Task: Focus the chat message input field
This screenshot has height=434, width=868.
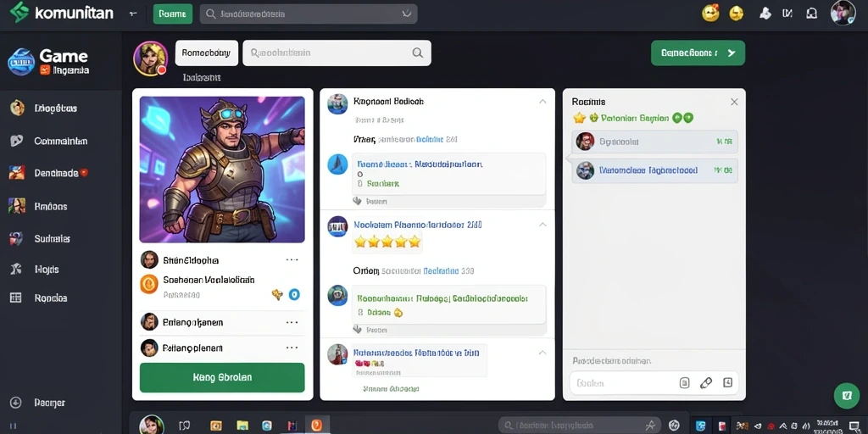Action: pyautogui.click(x=654, y=383)
